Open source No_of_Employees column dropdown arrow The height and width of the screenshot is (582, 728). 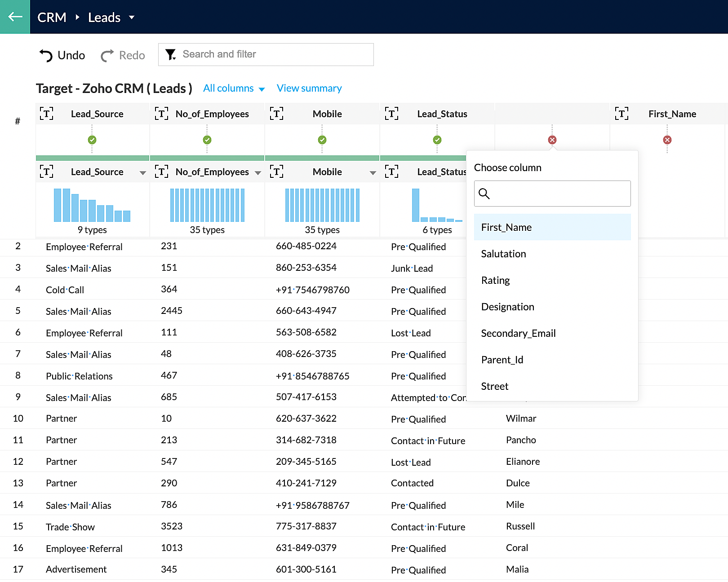(x=258, y=172)
